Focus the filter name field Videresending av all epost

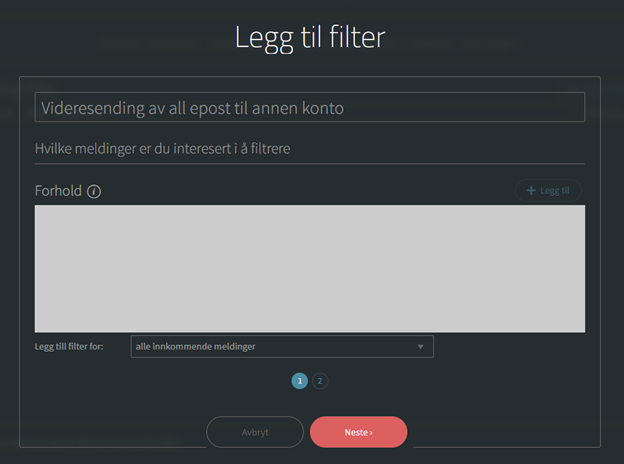pyautogui.click(x=310, y=107)
